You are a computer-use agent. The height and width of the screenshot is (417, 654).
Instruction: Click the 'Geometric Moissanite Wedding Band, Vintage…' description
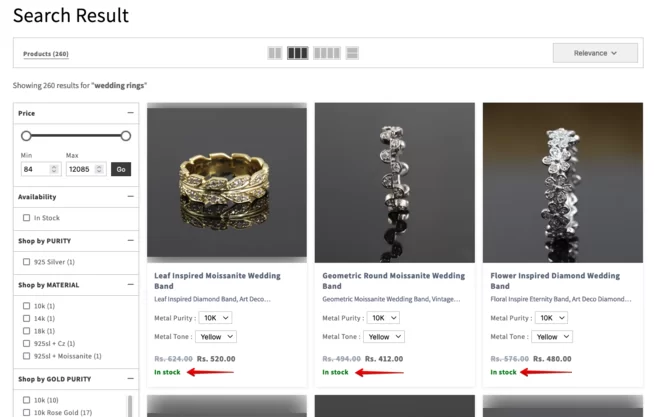click(x=391, y=299)
